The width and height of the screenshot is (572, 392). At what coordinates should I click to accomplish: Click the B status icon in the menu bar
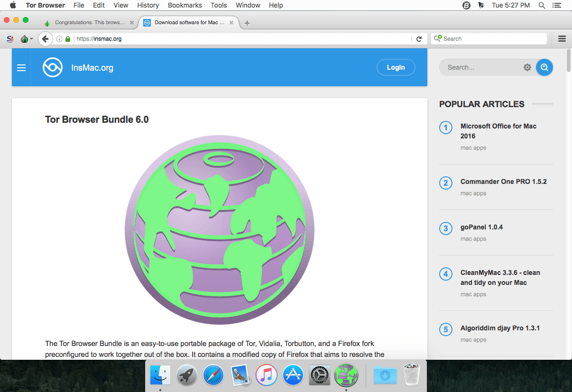point(466,5)
